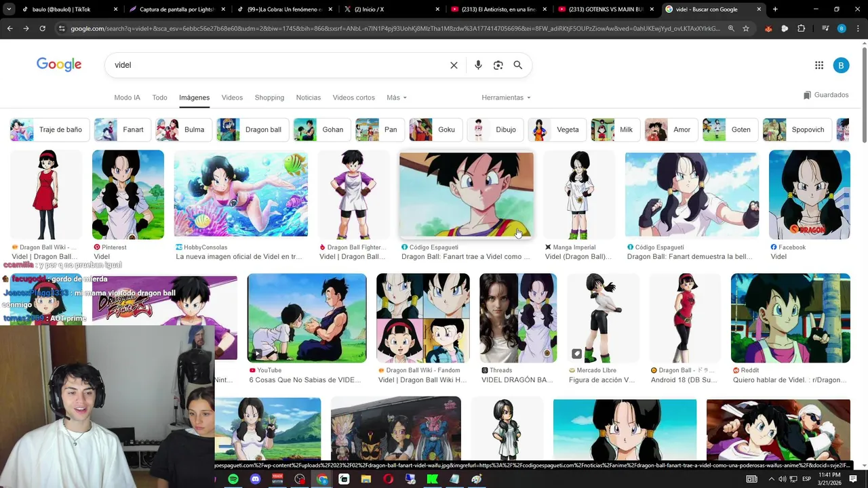Close the videl Google search tab
The height and width of the screenshot is (488, 868).
[759, 9]
